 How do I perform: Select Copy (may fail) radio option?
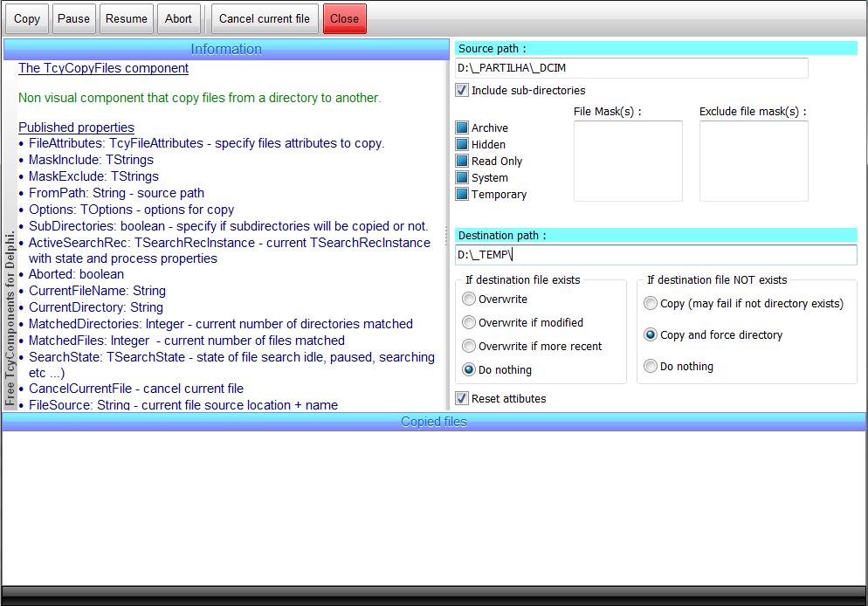(x=651, y=304)
